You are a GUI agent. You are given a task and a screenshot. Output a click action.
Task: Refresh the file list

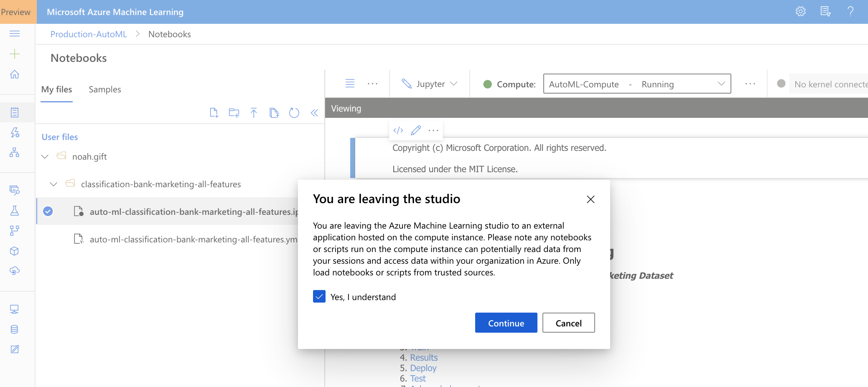(x=294, y=112)
